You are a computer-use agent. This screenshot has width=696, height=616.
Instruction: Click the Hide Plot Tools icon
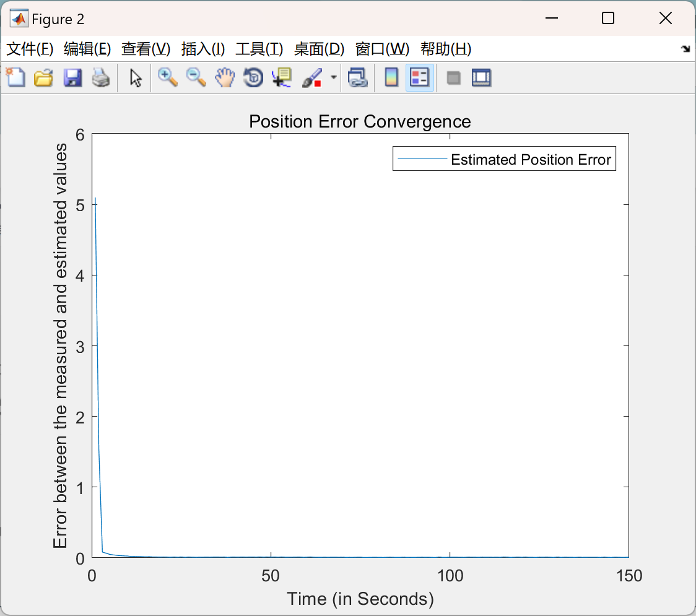tap(453, 79)
